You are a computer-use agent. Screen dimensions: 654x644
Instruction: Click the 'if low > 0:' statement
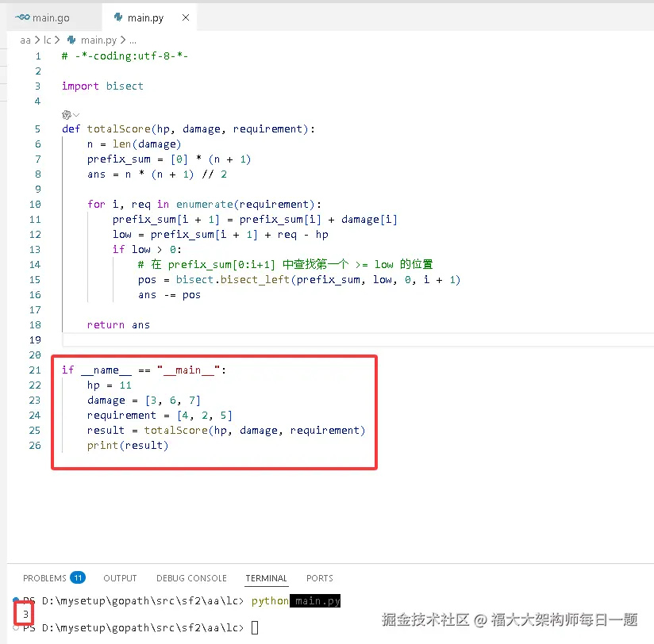tap(147, 249)
